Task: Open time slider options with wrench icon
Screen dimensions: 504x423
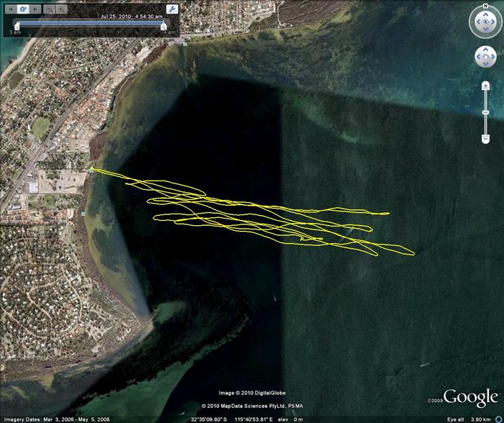Action: click(x=171, y=10)
